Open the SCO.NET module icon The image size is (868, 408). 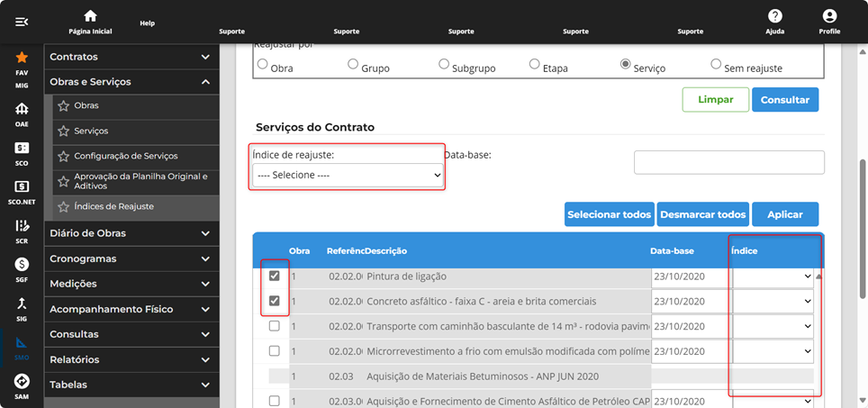[x=22, y=186]
